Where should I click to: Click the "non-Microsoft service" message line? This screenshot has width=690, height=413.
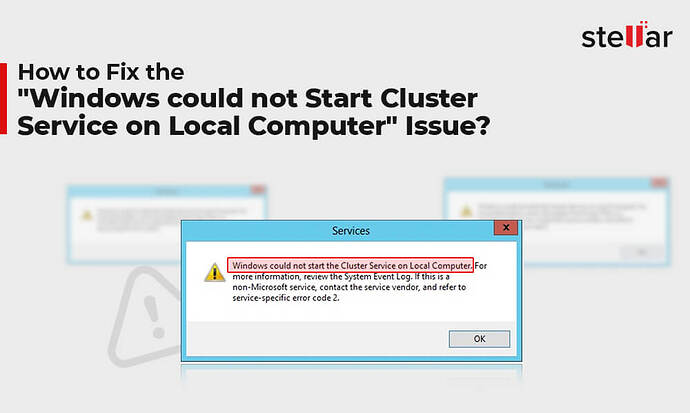pyautogui.click(x=349, y=287)
